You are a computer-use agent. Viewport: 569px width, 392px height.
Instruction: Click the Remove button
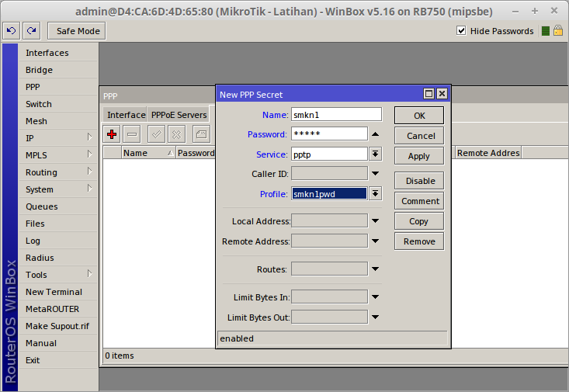[x=419, y=241]
